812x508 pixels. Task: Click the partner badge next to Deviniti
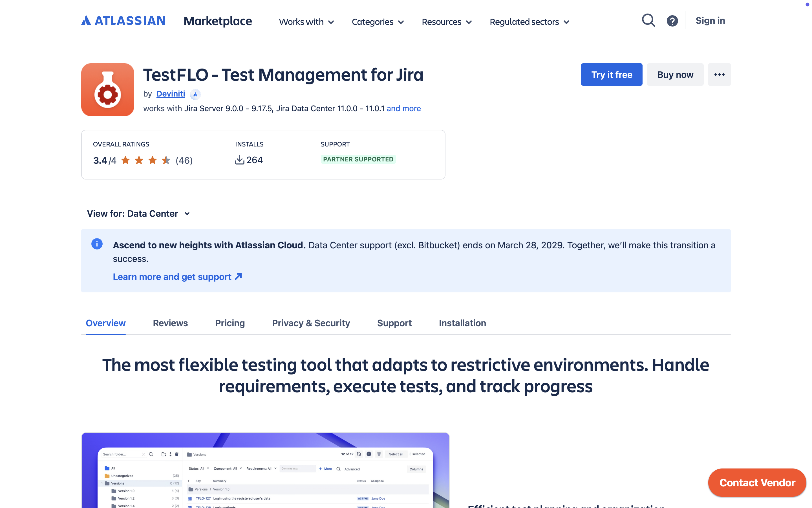click(195, 95)
